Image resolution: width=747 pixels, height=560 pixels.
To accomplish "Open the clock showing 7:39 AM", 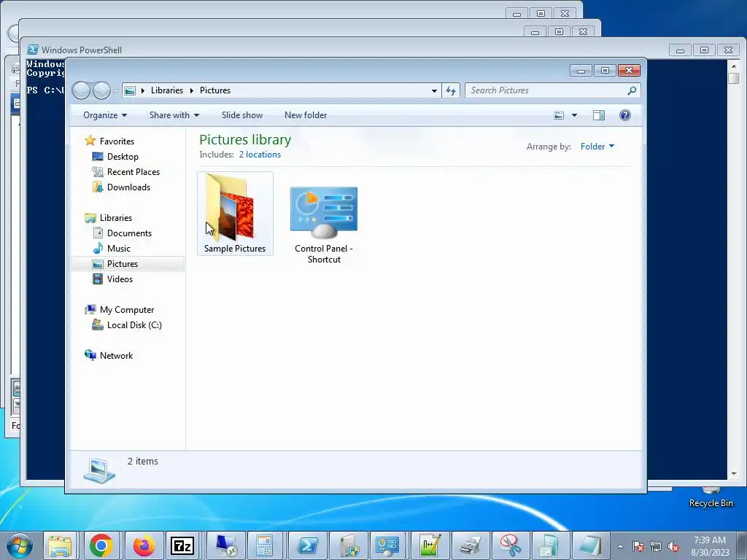I will 710,546.
